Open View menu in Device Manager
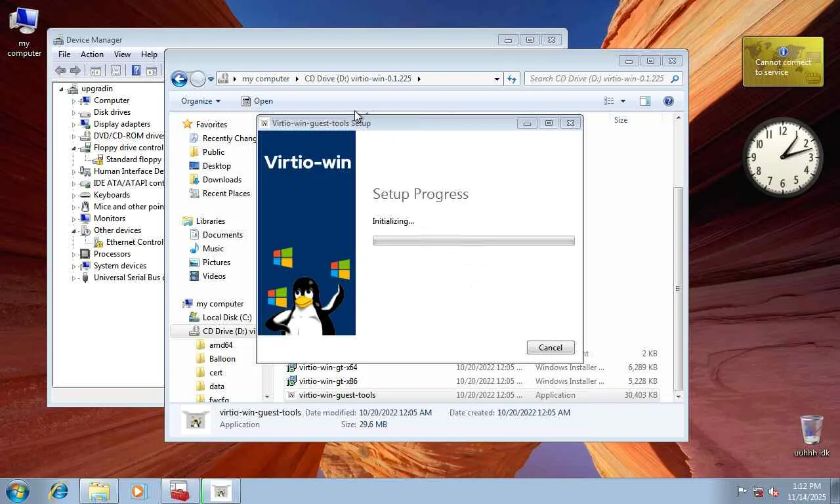 pyautogui.click(x=122, y=54)
